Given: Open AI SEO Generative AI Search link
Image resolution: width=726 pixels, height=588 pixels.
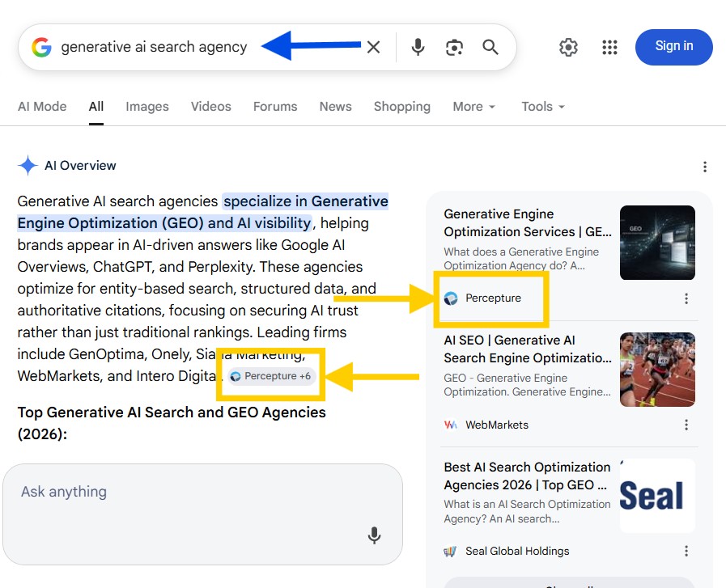Looking at the screenshot, I should coord(528,349).
